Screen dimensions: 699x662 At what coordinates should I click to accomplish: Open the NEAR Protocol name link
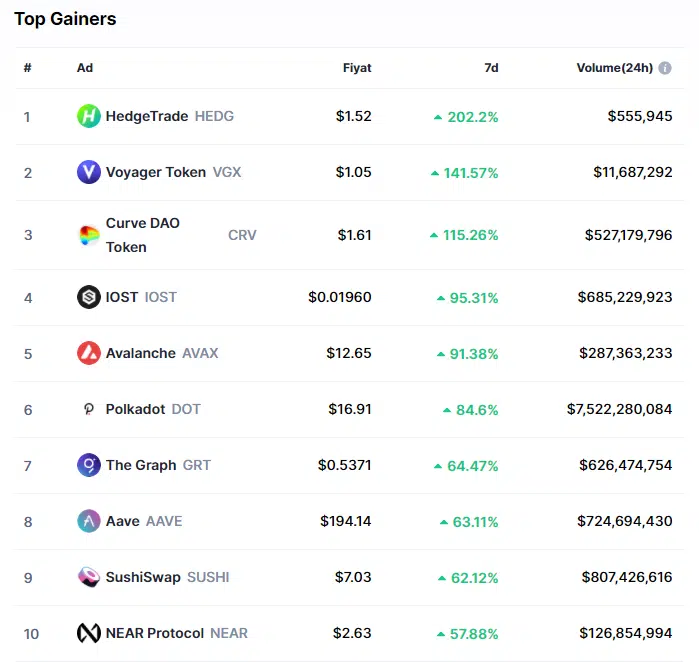155,633
